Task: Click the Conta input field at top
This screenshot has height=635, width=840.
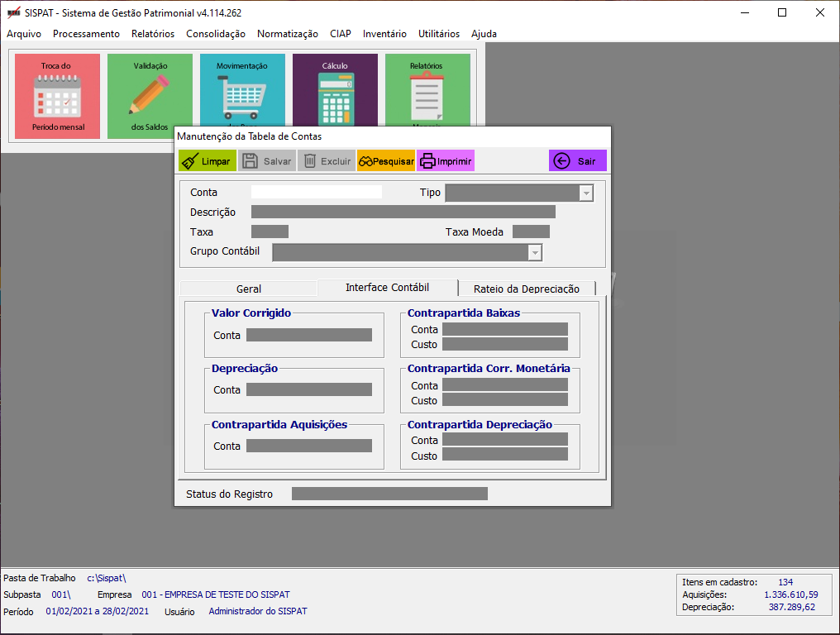Action: click(x=317, y=192)
